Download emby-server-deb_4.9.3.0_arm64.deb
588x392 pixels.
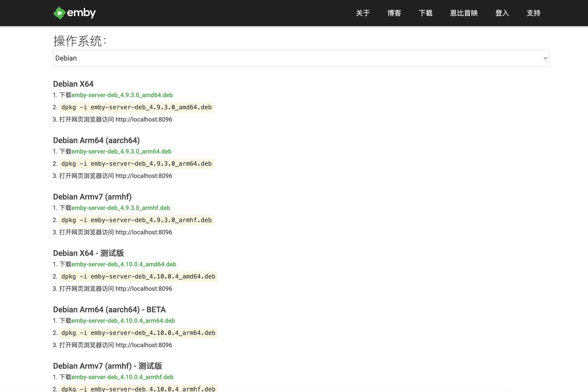(x=121, y=152)
